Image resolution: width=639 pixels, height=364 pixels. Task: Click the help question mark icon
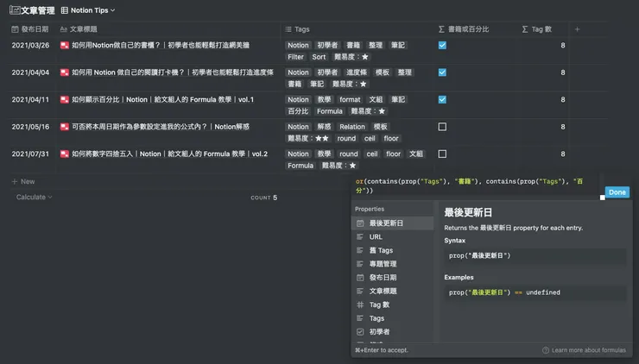click(545, 350)
